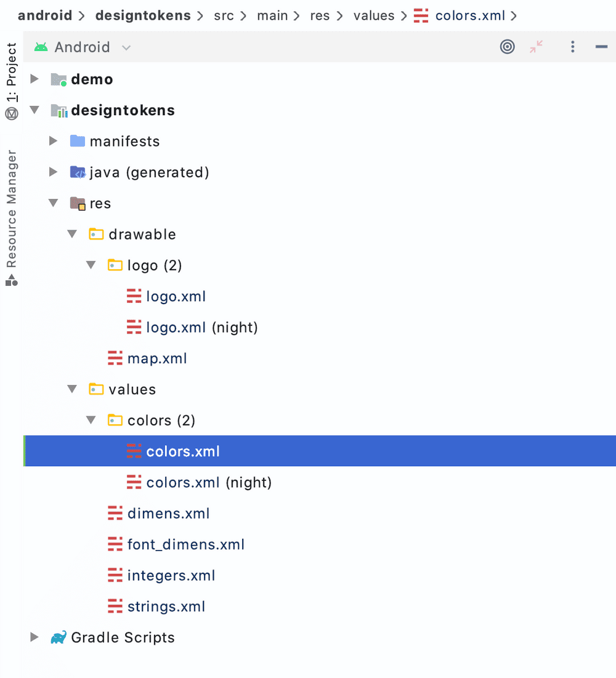
Task: Click the locate/select opened file icon
Action: point(507,46)
